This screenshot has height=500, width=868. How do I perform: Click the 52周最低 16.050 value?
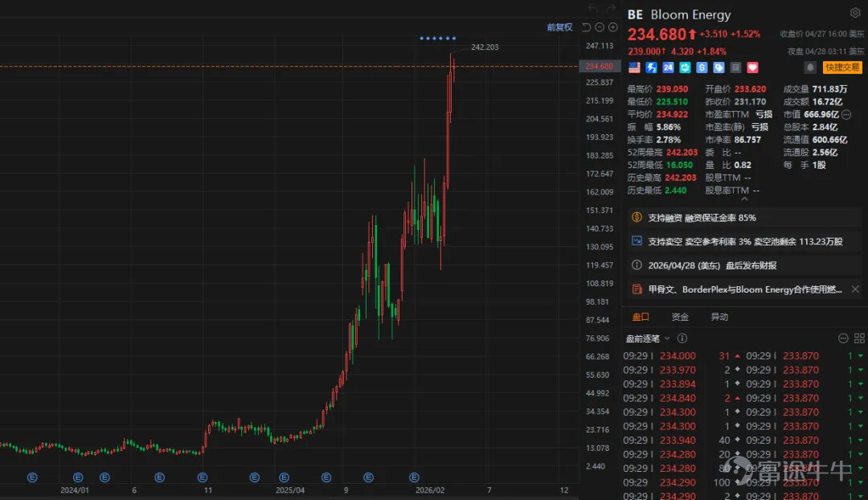(x=679, y=165)
